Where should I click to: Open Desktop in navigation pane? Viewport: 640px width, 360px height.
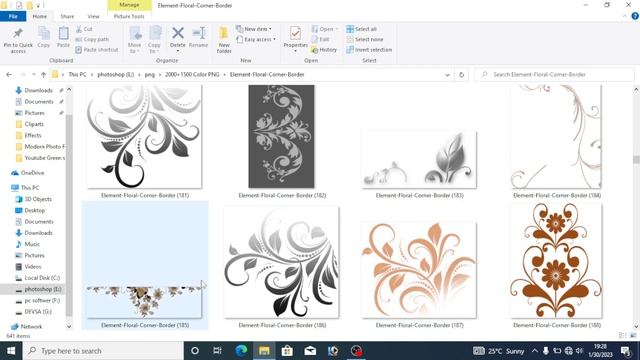click(35, 210)
